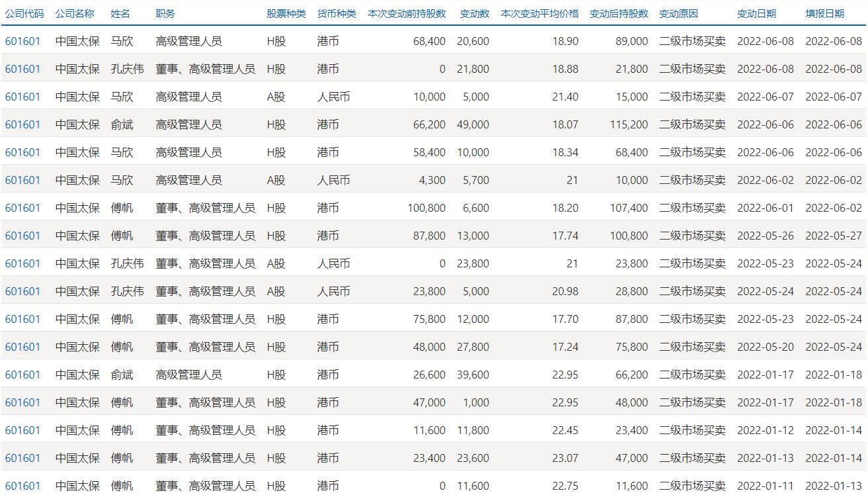Open the 601601 link in the 18.90 price row
The height and width of the screenshot is (497, 868).
(x=22, y=41)
